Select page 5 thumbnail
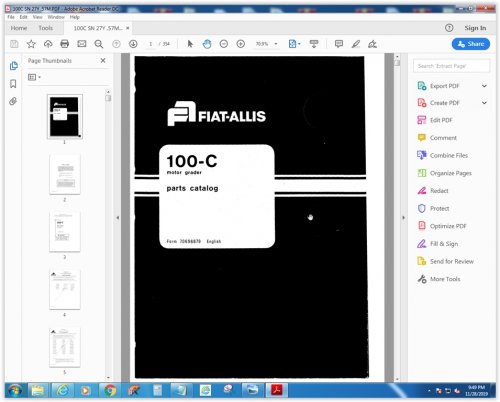Image resolution: width=500 pixels, height=402 pixels. [65, 347]
